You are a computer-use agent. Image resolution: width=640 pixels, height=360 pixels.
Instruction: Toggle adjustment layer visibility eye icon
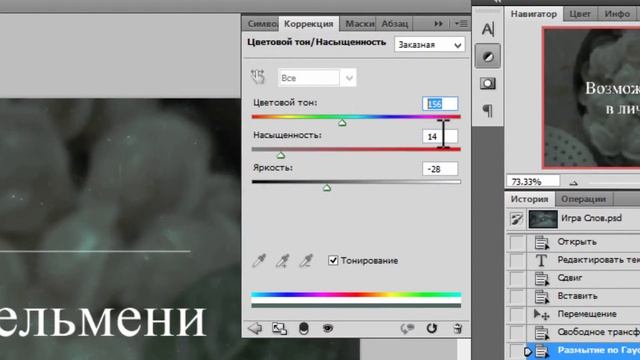pyautogui.click(x=328, y=328)
